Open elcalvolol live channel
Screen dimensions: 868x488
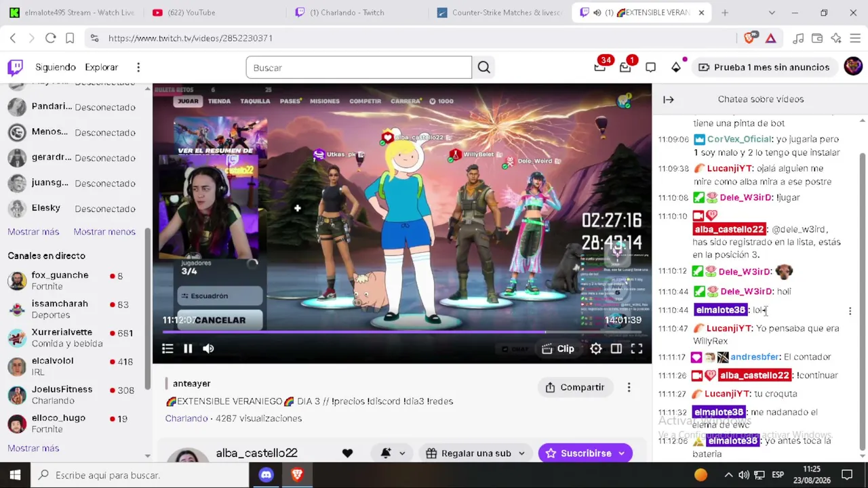click(75, 366)
